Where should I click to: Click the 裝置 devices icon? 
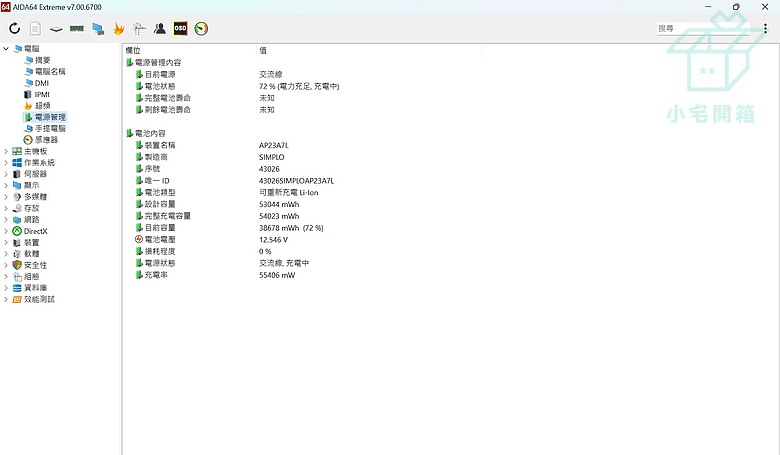coord(17,242)
